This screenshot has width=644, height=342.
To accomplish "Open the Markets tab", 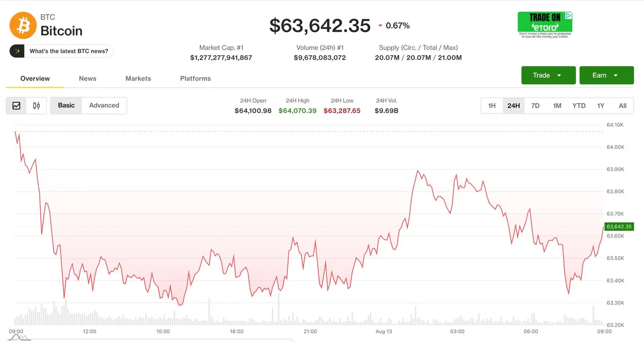I will [138, 78].
